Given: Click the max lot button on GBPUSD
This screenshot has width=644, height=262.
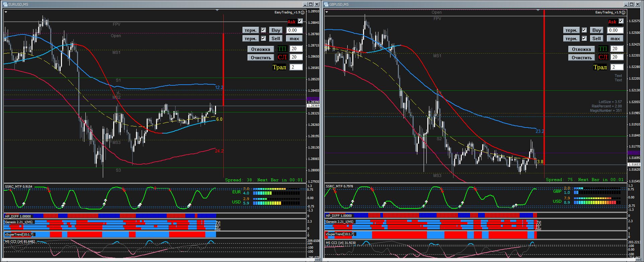Looking at the screenshot, I should (x=615, y=38).
